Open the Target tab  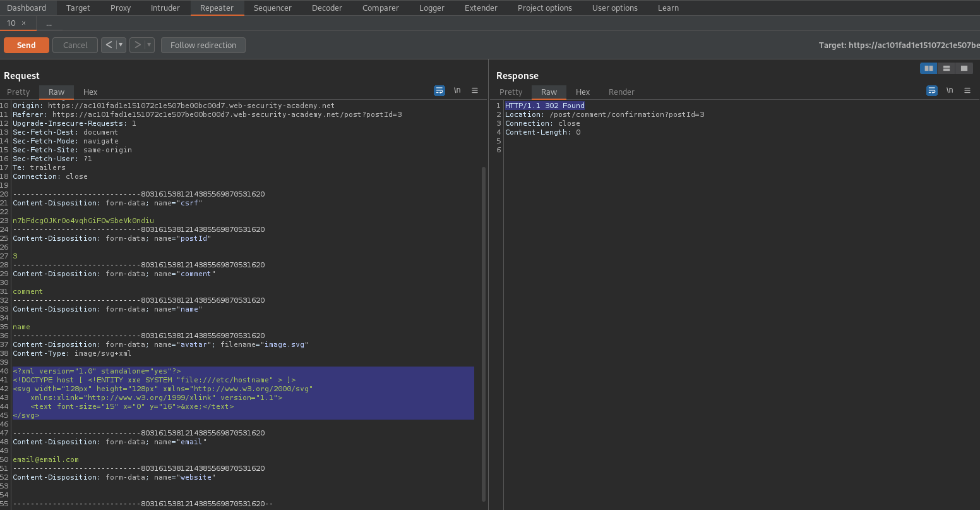tap(78, 8)
